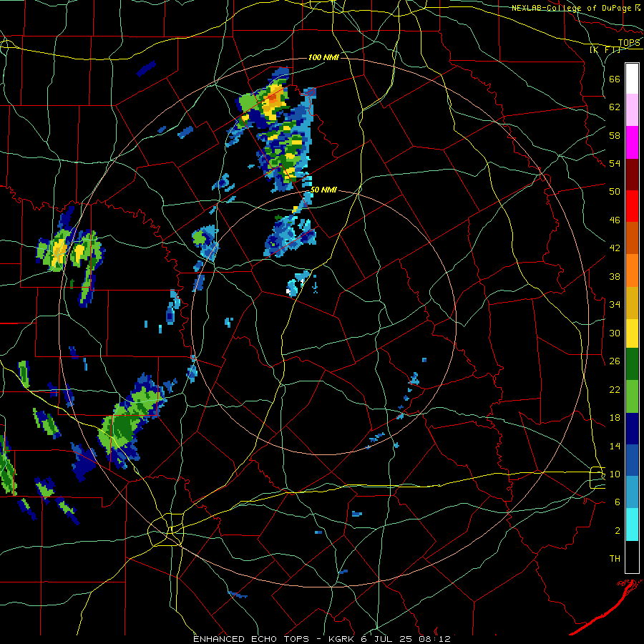Click the legend label 'TH'
This screenshot has width=644, height=644.
(615, 559)
